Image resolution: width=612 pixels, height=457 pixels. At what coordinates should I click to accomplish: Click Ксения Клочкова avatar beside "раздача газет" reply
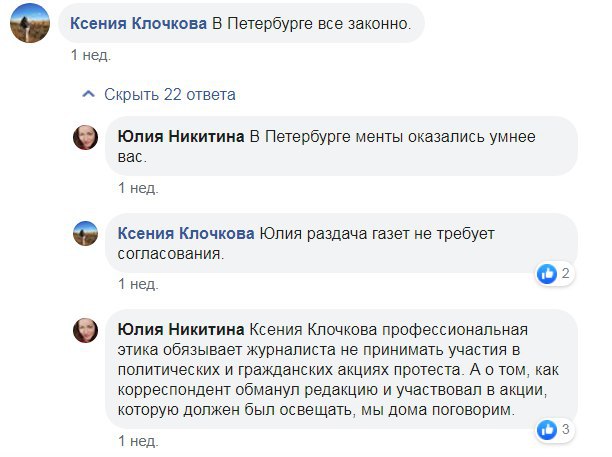click(87, 234)
